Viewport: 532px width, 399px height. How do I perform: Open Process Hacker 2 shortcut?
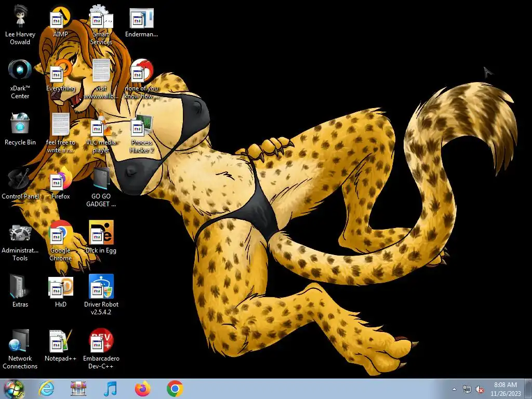point(141,133)
